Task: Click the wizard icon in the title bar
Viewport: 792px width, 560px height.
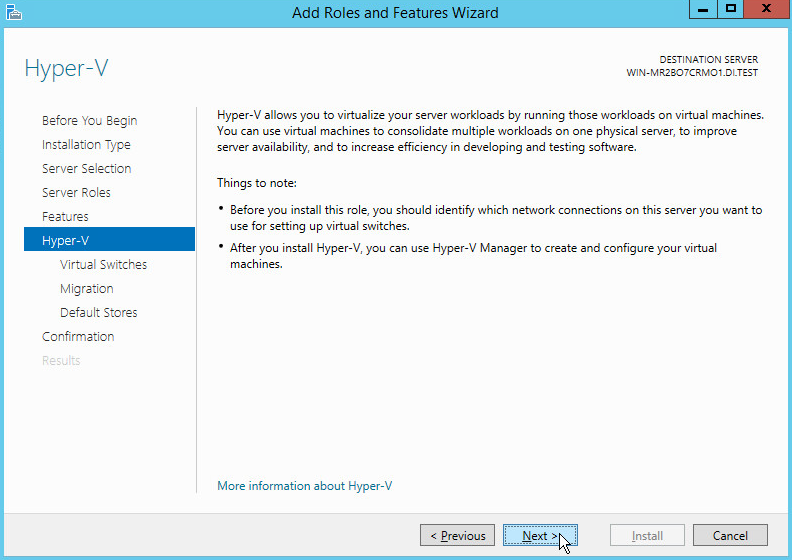Action: 12,12
